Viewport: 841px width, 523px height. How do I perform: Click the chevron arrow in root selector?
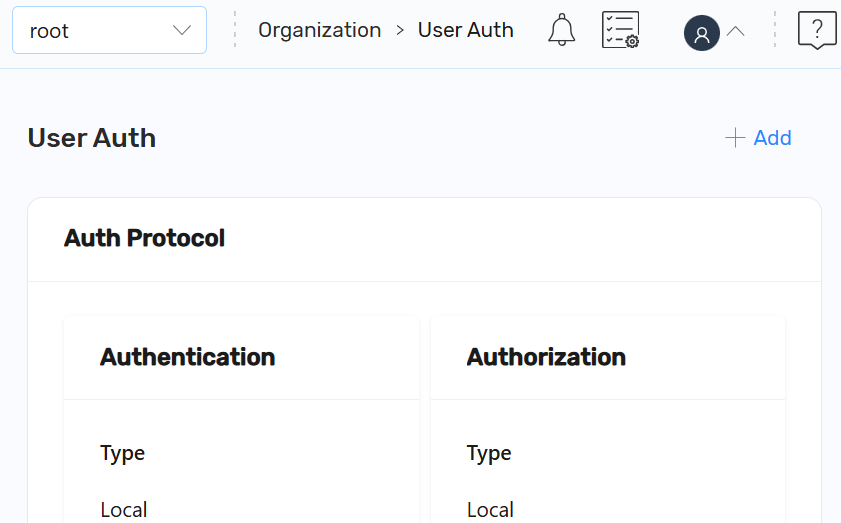click(182, 30)
